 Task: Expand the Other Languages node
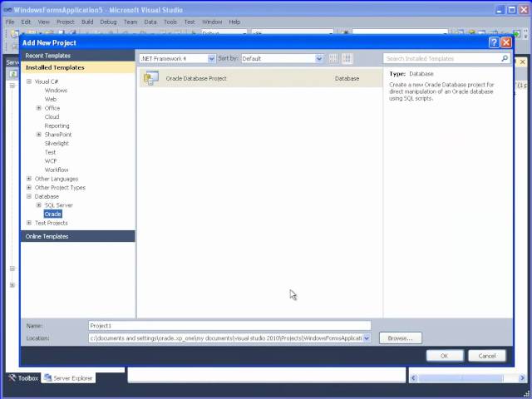pos(29,179)
